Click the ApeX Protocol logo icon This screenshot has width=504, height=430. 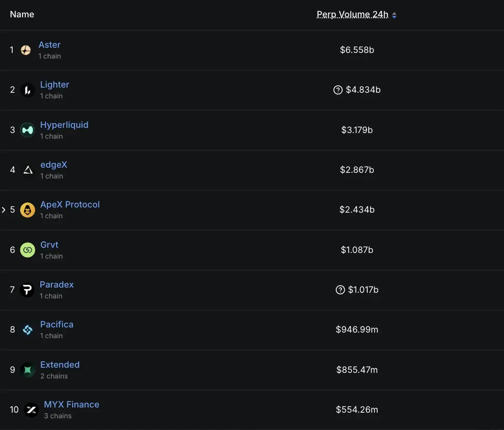[x=28, y=210]
